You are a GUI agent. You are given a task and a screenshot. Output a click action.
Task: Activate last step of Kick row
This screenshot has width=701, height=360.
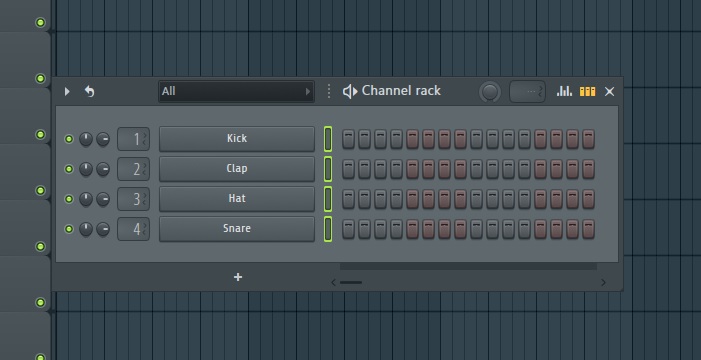coord(588,139)
